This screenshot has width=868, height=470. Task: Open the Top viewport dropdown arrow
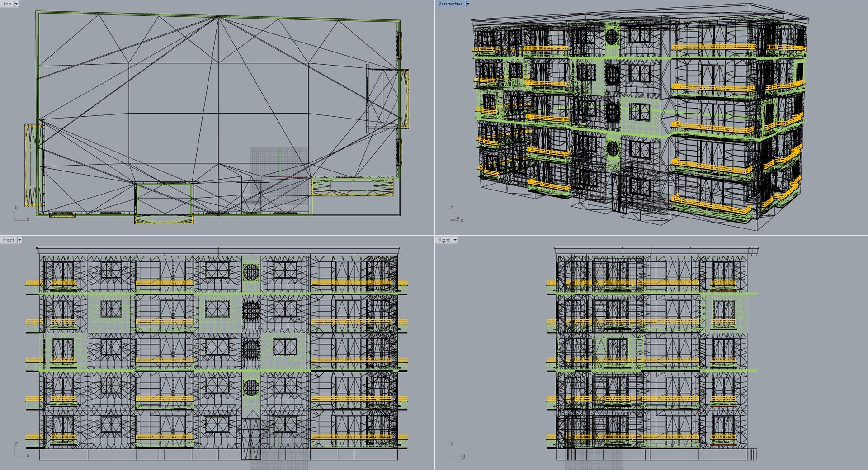[x=16, y=4]
